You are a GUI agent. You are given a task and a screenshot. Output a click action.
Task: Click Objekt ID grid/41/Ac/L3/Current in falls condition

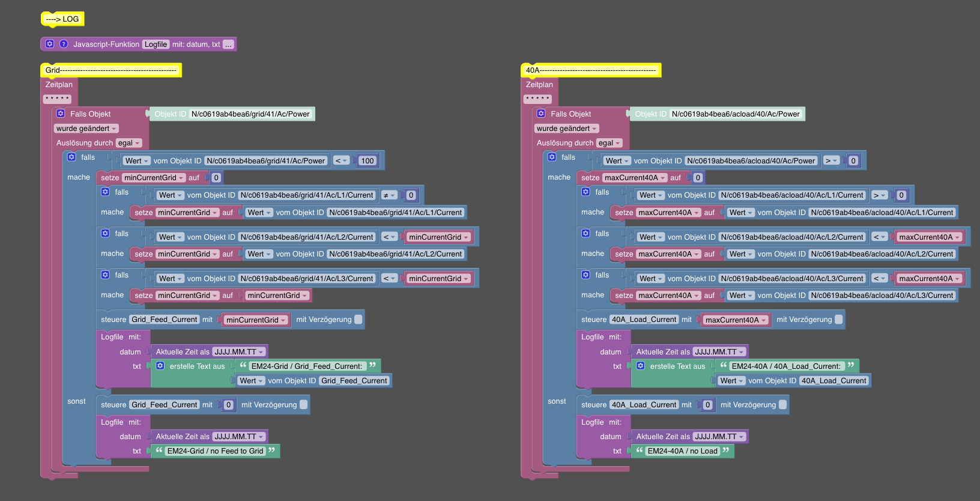click(x=307, y=279)
